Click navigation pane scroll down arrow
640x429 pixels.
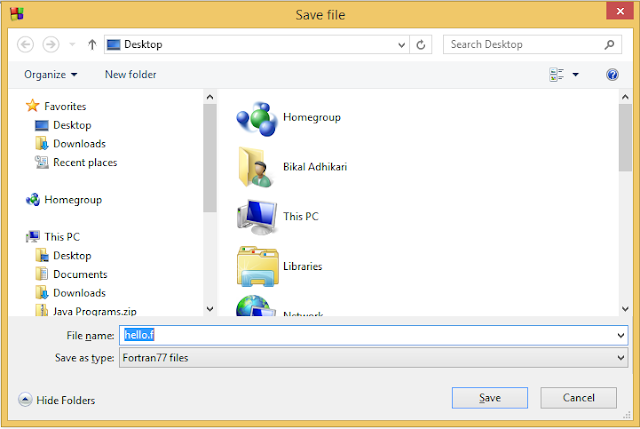[x=210, y=309]
